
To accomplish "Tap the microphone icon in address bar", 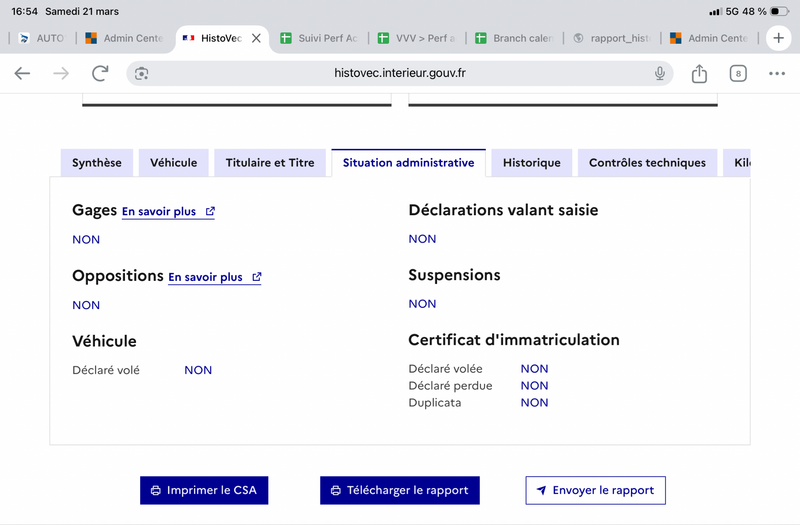I will click(660, 73).
